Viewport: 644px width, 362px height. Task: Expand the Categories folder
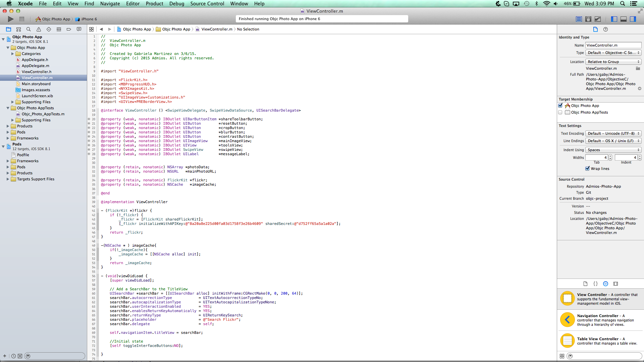tap(12, 54)
